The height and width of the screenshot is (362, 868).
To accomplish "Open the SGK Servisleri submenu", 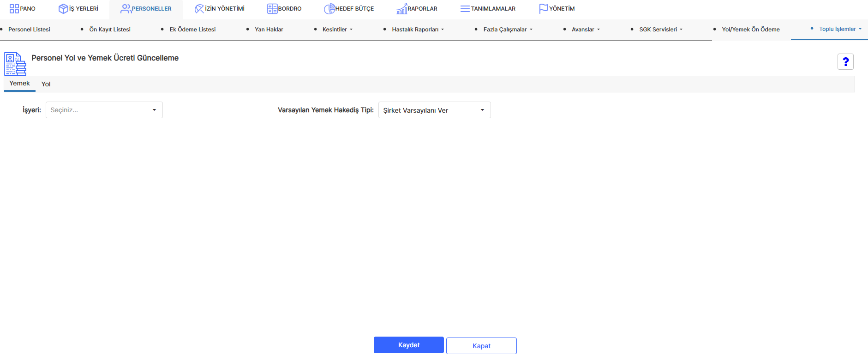I will click(x=661, y=30).
